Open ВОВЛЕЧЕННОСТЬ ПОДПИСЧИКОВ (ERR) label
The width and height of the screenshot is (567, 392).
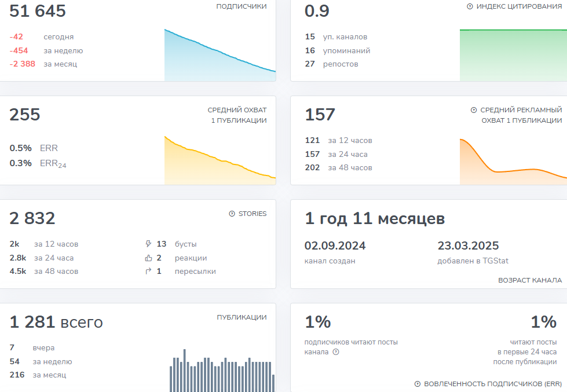click(x=493, y=384)
